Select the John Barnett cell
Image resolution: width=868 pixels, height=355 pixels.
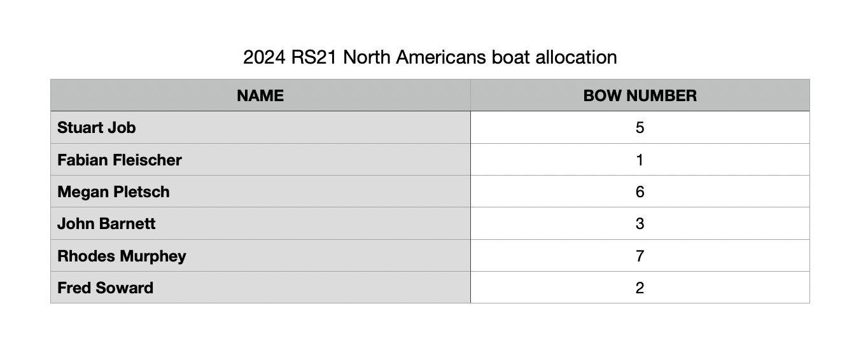(260, 223)
